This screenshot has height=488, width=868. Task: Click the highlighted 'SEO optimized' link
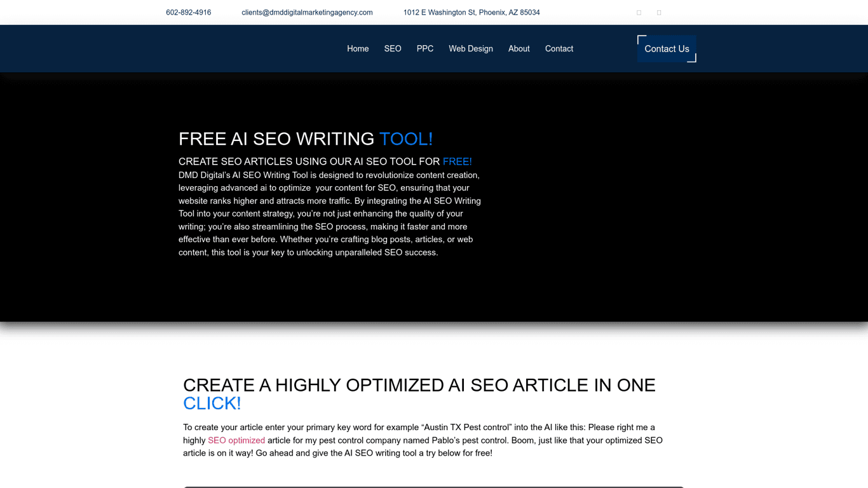236,440
